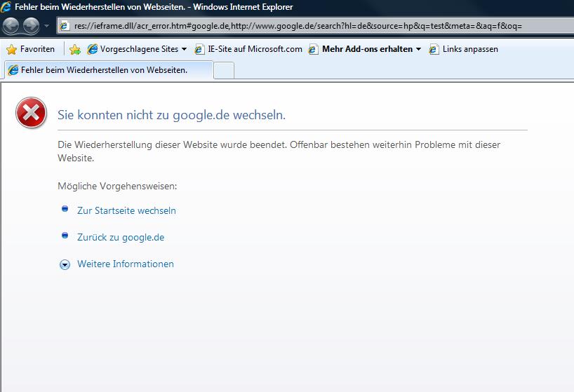Open a new blank tab

[x=224, y=70]
